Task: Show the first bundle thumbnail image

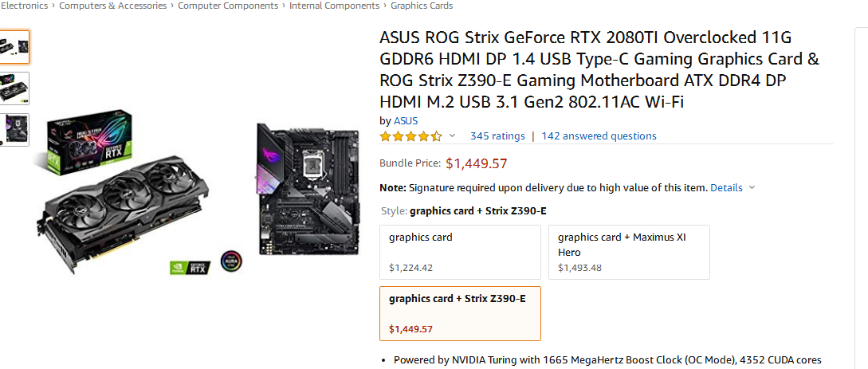Action: 14,47
